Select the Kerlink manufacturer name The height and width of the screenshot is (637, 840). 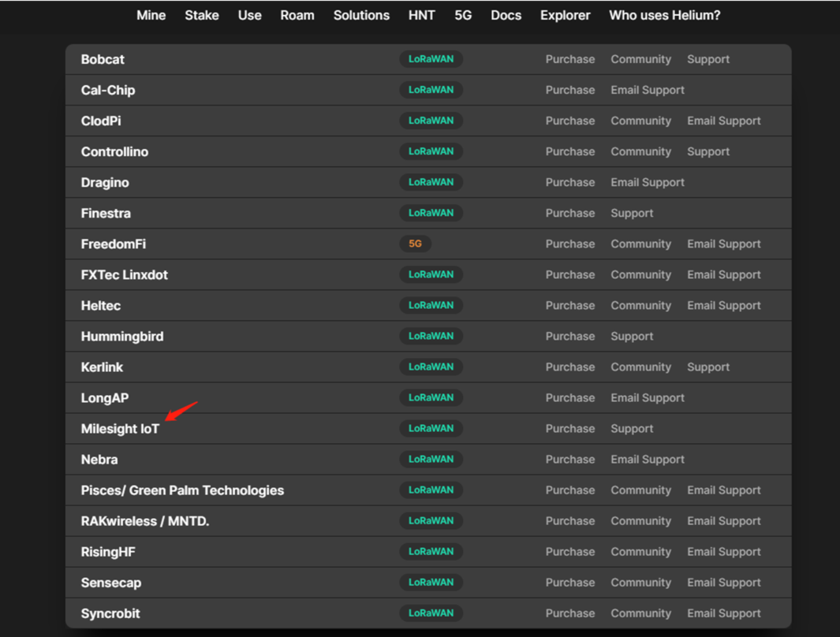point(102,367)
